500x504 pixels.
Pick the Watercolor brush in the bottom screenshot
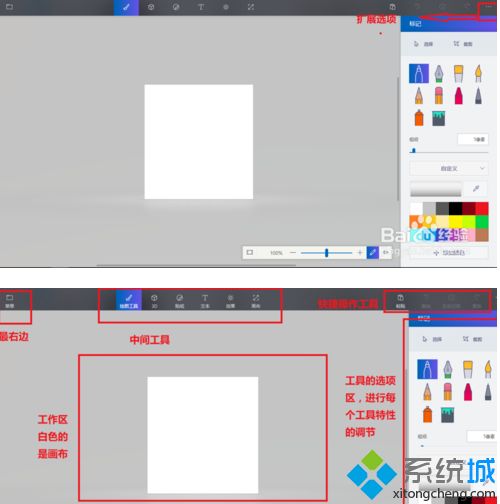click(x=488, y=369)
